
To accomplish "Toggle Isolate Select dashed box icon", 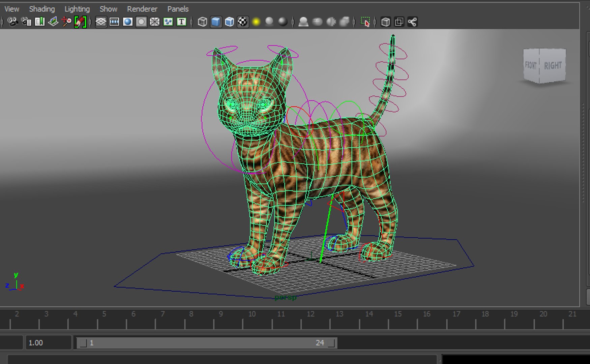I will click(x=365, y=22).
